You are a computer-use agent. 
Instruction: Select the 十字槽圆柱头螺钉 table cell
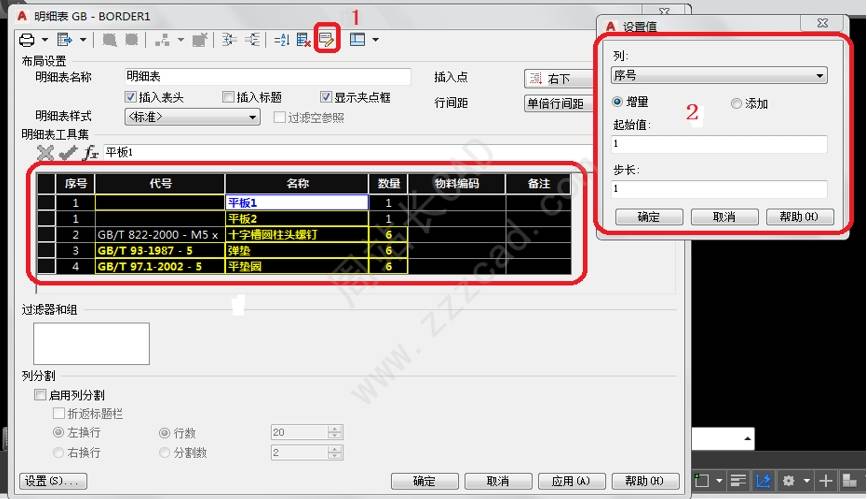pos(296,234)
